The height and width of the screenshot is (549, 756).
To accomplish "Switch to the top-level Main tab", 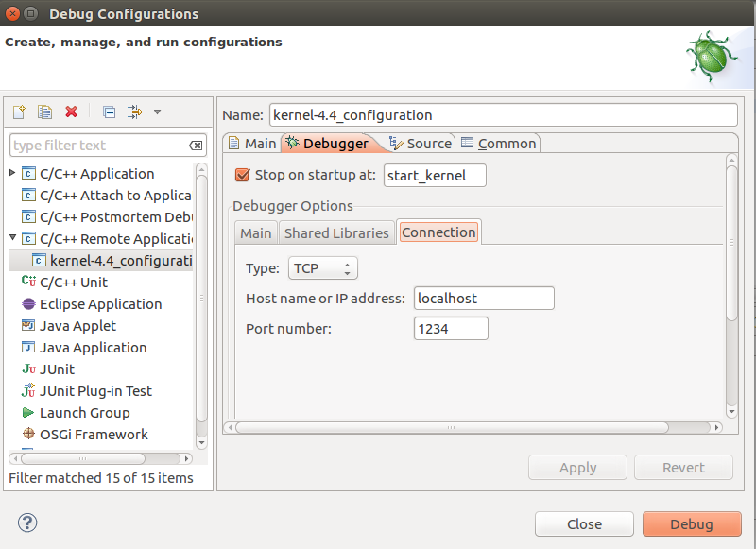I will point(252,143).
